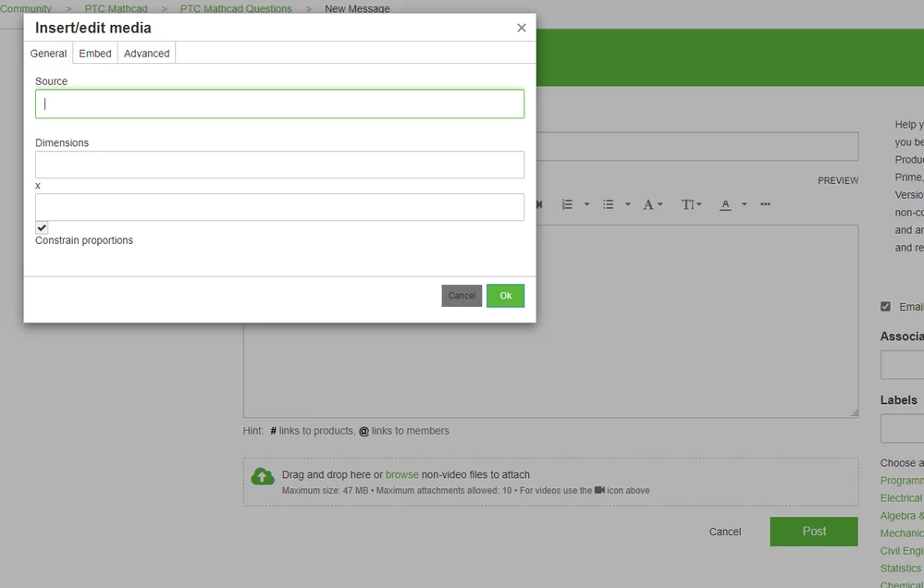Expand more toolbar options ellipsis
This screenshot has width=924, height=588.
[765, 204]
